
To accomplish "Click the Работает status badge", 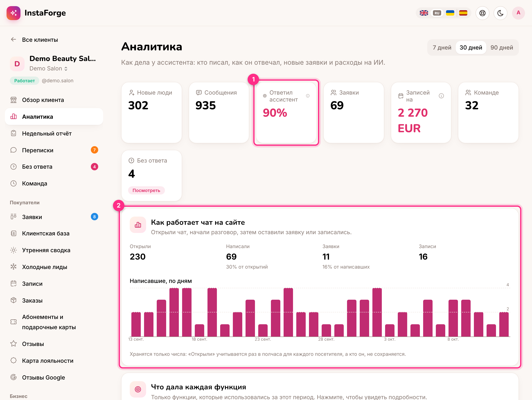I will click(25, 81).
